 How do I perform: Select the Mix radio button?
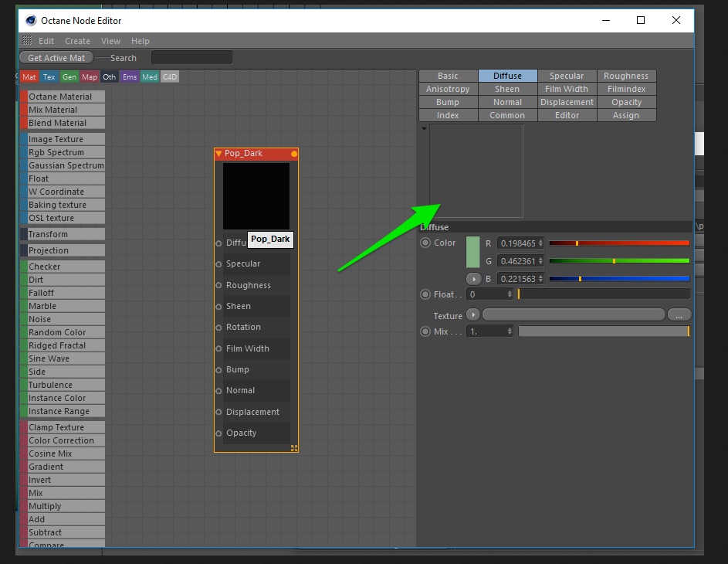425,331
